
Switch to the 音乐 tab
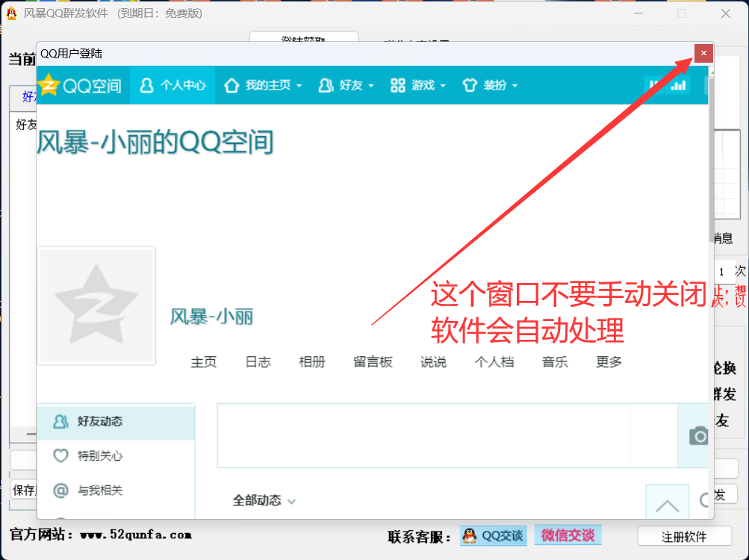point(555,361)
